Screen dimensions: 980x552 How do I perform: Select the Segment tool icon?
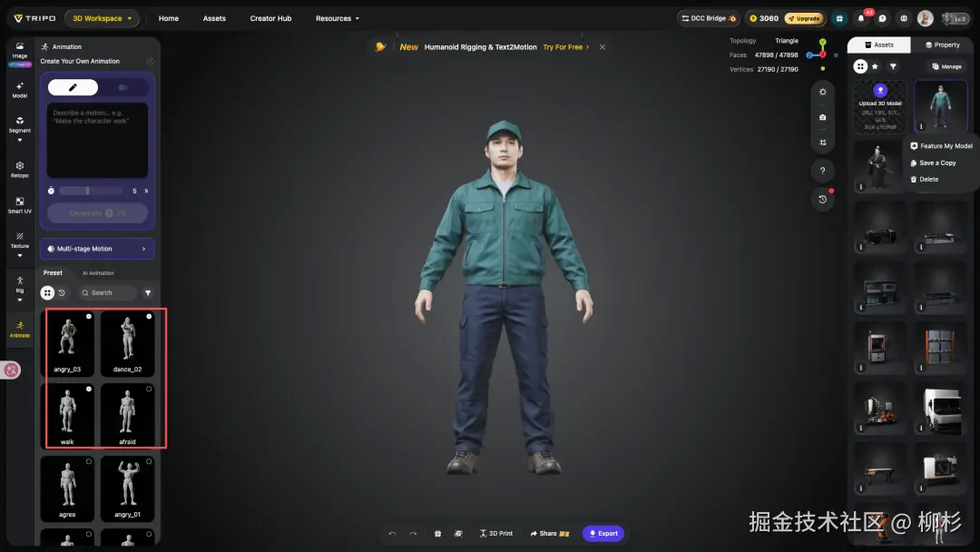19,121
